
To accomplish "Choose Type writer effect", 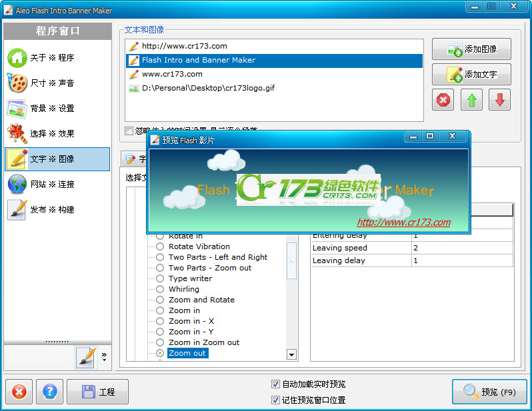I will point(160,278).
